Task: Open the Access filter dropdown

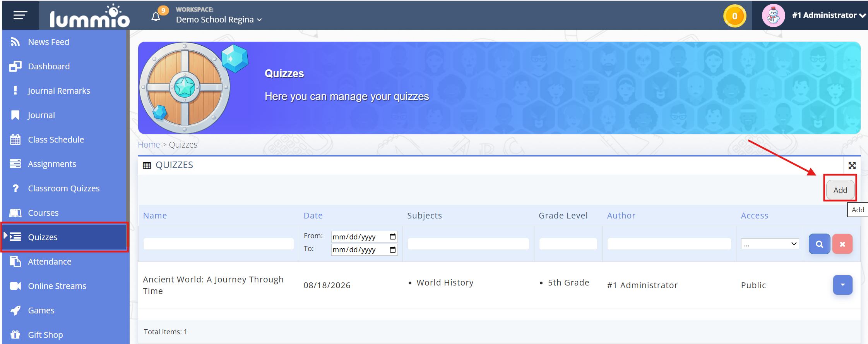Action: point(770,244)
